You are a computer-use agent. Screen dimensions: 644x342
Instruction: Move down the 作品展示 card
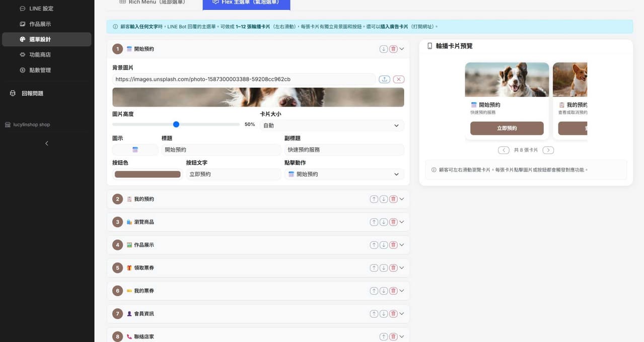(x=383, y=245)
